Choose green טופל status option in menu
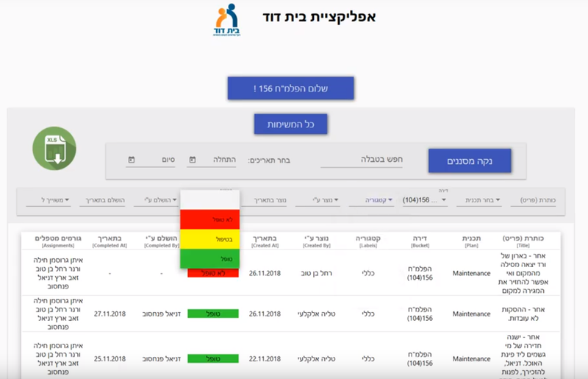588x379 pixels. pos(210,258)
